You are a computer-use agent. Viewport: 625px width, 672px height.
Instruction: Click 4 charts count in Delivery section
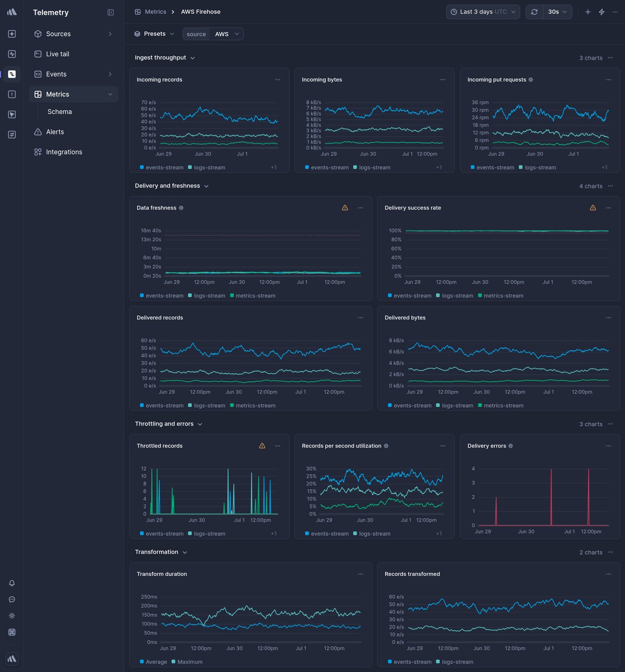click(x=591, y=186)
